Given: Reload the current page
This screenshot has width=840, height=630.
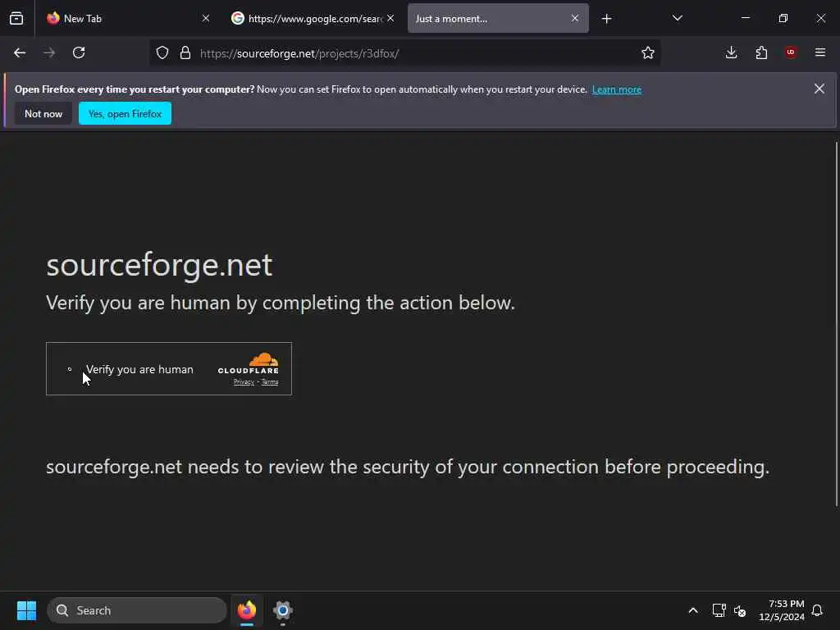Looking at the screenshot, I should click(79, 53).
